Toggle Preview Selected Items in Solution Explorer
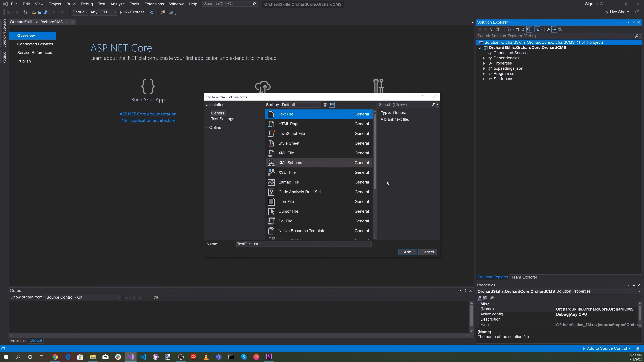644x362 pixels. [554, 29]
